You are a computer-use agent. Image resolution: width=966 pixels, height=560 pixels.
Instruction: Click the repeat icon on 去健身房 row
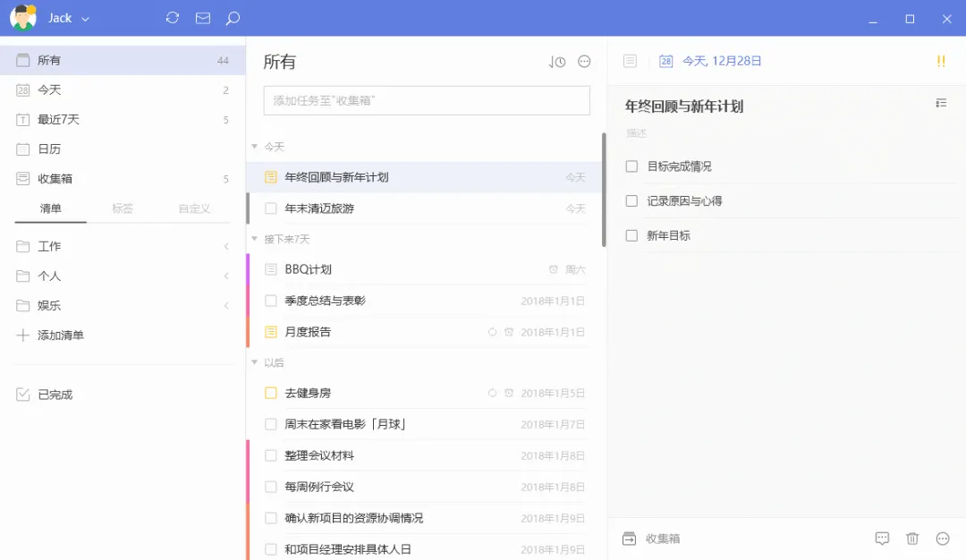click(492, 393)
